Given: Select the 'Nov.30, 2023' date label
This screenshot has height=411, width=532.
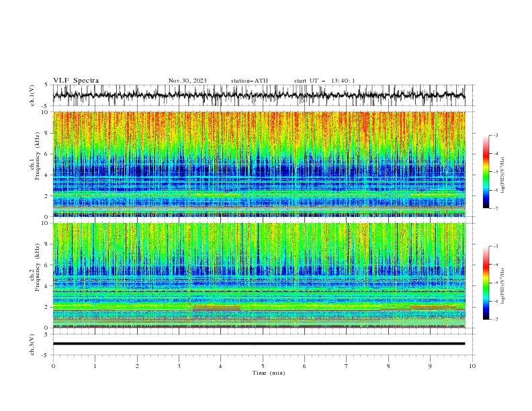Looking at the screenshot, I should point(187,81).
